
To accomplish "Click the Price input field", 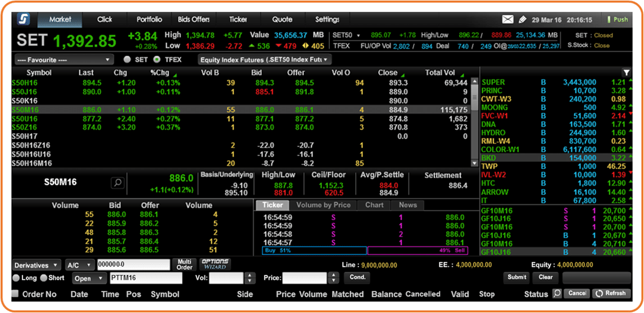I will coord(305,278).
